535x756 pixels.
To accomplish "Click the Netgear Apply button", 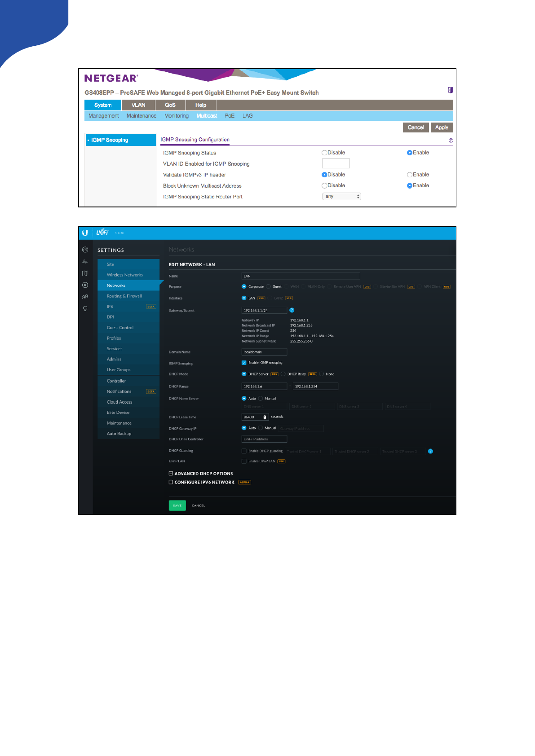I will 442,127.
